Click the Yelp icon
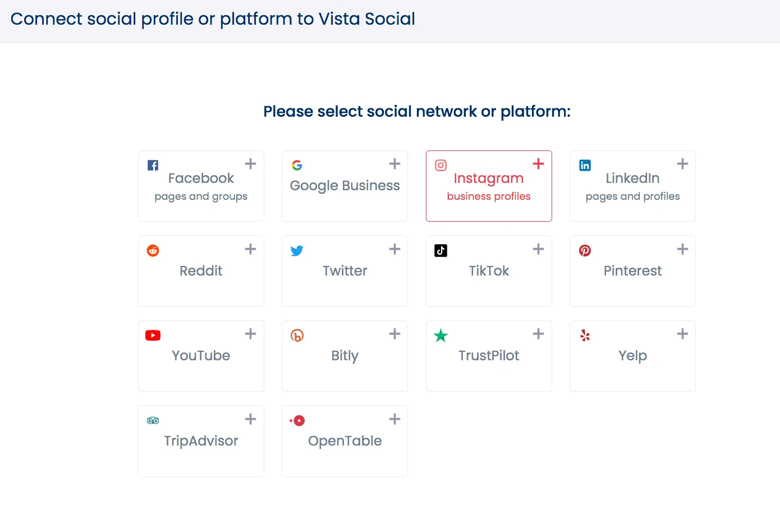The width and height of the screenshot is (780, 532). coord(585,335)
